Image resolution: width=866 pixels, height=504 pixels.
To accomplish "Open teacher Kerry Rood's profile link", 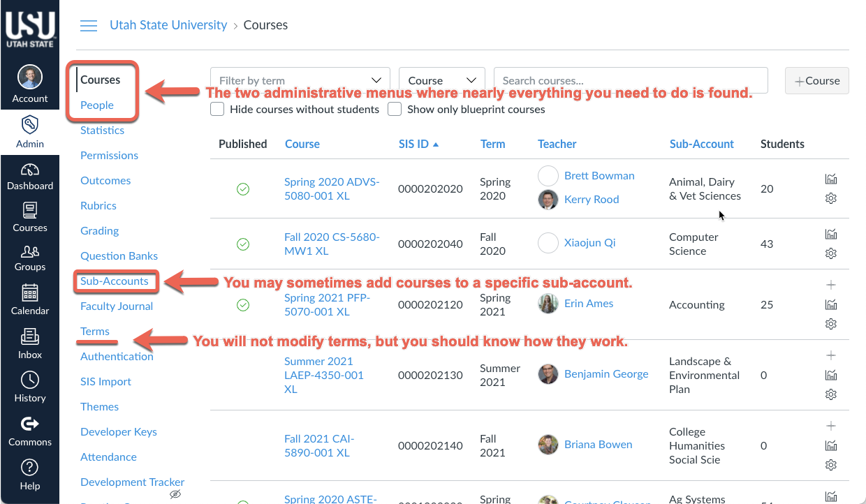I will pyautogui.click(x=592, y=199).
